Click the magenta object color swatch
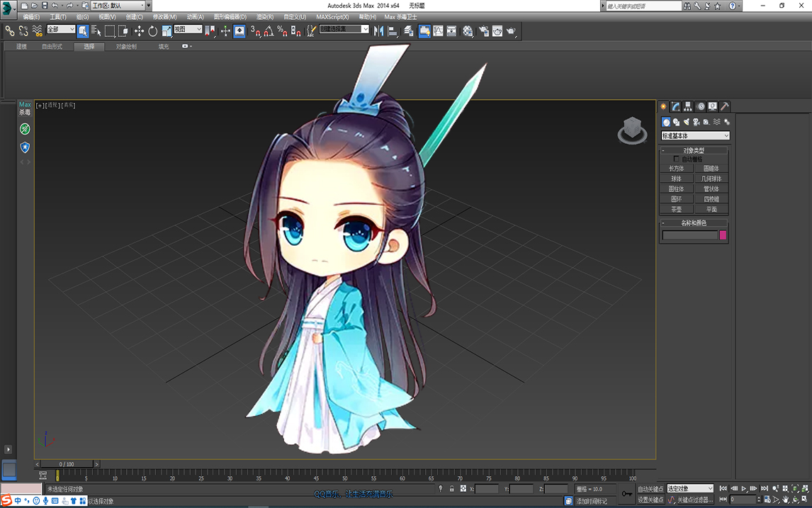 [x=723, y=235]
